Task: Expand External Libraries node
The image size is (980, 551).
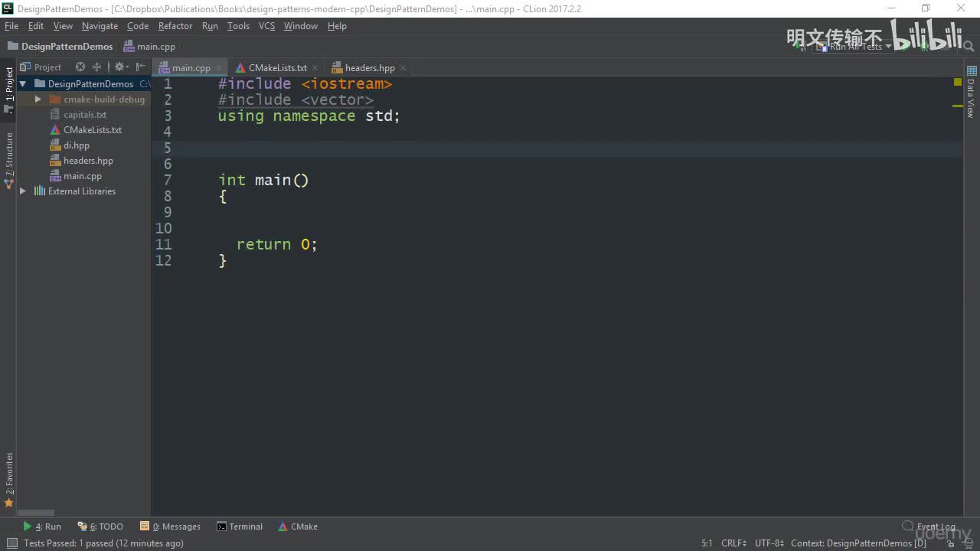Action: tap(23, 191)
